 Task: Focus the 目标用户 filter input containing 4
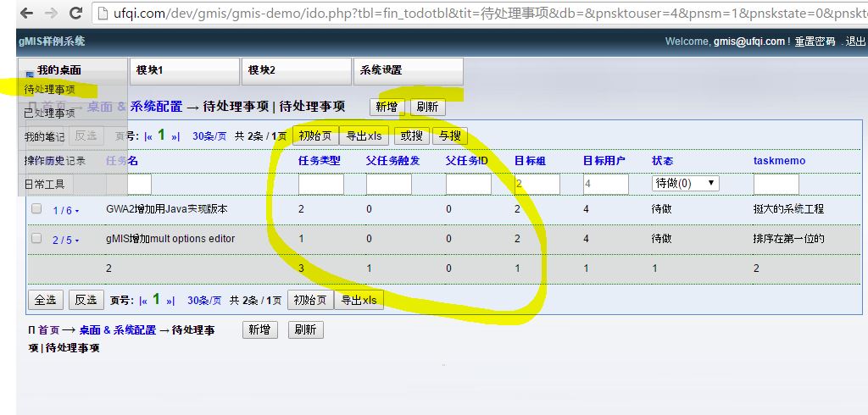[605, 184]
